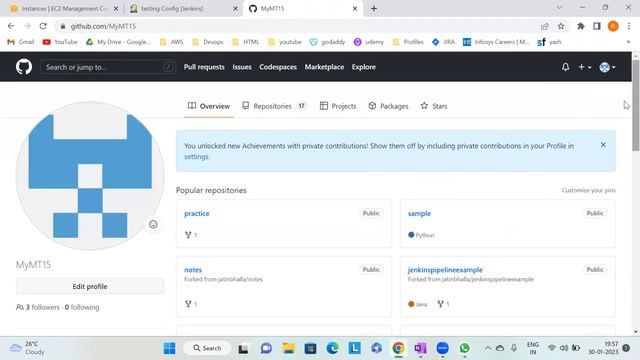
Task: Open the Chrome three-dot menu
Action: pos(629,26)
